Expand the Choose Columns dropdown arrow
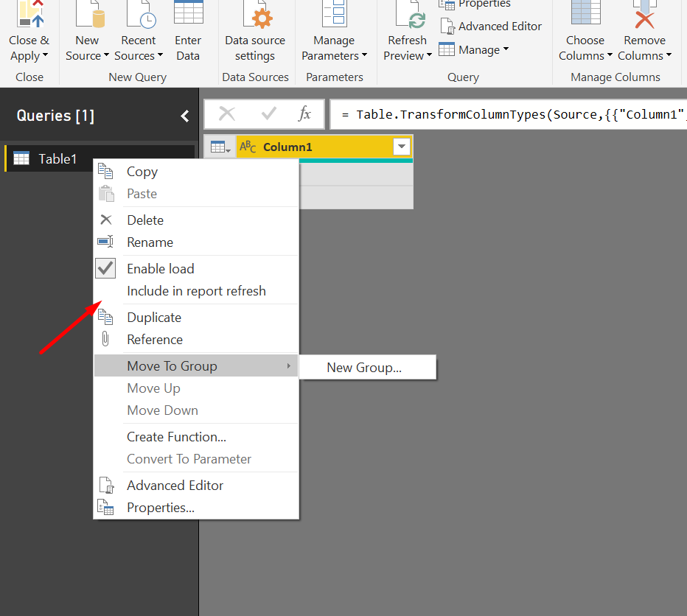 tap(610, 55)
